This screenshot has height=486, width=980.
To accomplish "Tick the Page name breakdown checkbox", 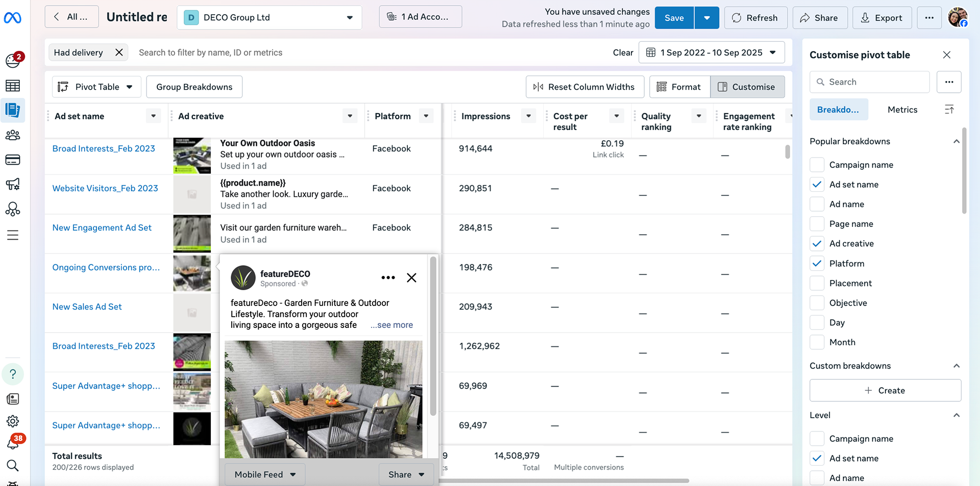I will click(817, 224).
